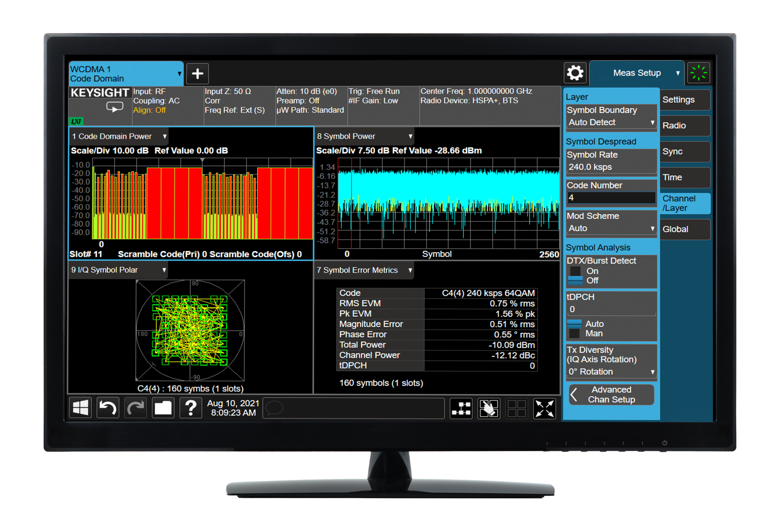Toggle full screen with the arrows icon
782x532 pixels.
click(x=544, y=408)
